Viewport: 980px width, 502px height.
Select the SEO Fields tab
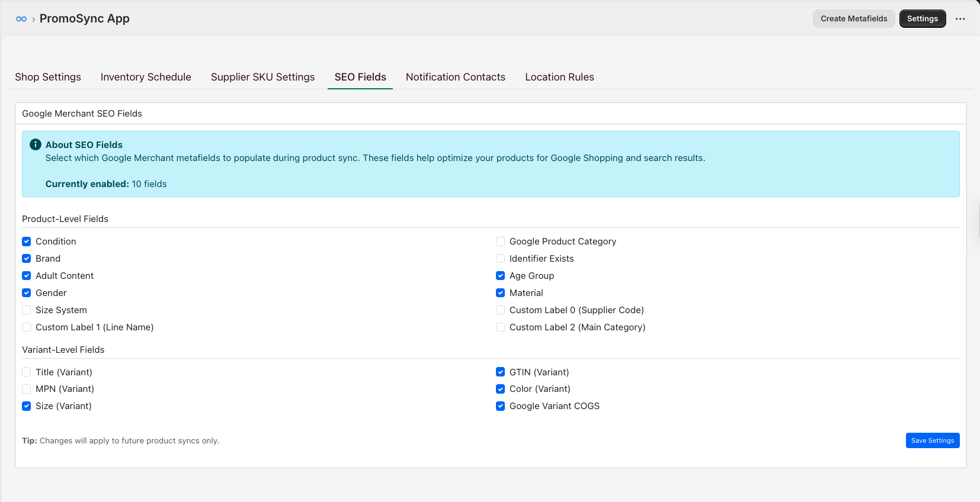[360, 77]
